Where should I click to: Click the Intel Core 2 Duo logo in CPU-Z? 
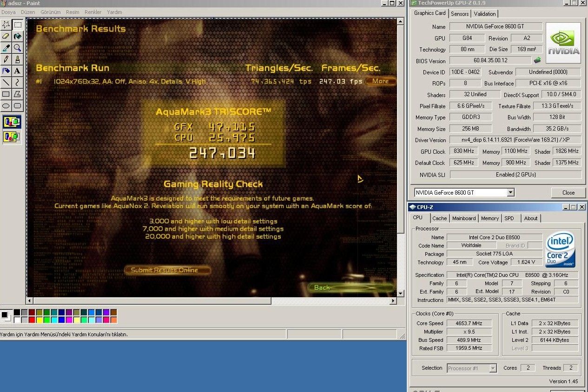click(561, 250)
